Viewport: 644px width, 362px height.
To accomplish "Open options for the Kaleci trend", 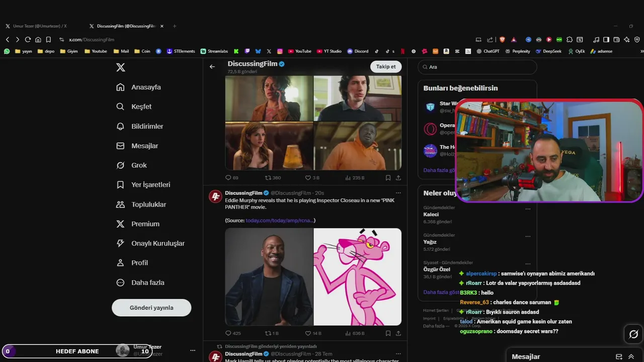I will [528, 209].
